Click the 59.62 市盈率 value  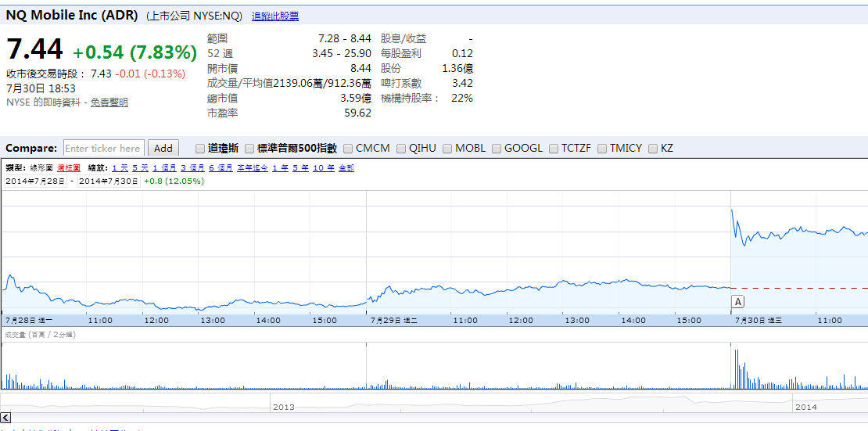pyautogui.click(x=357, y=113)
